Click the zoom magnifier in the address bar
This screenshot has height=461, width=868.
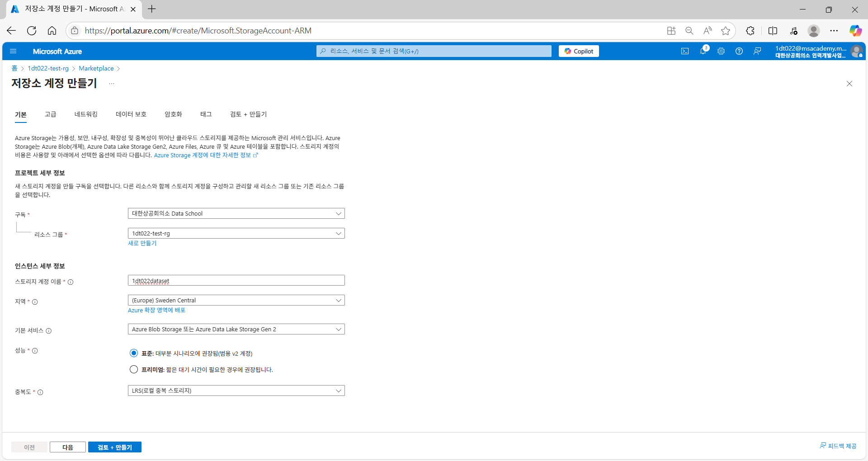(x=689, y=31)
